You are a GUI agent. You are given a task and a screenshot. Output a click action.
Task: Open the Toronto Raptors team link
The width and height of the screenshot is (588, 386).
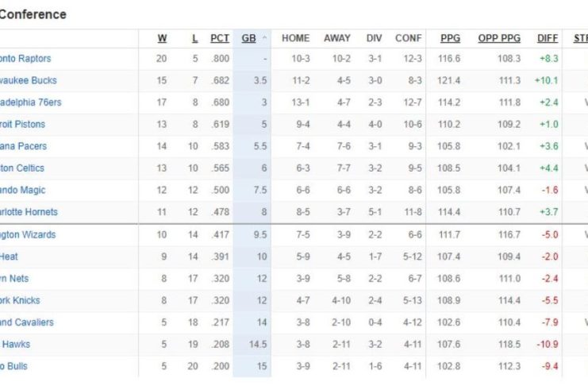click(x=25, y=59)
